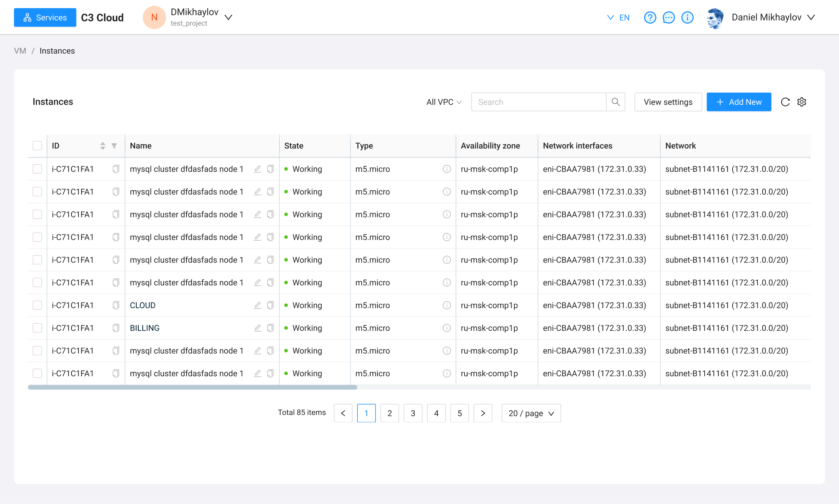
Task: Check the CLOUD instance row checkbox
Action: [x=37, y=305]
